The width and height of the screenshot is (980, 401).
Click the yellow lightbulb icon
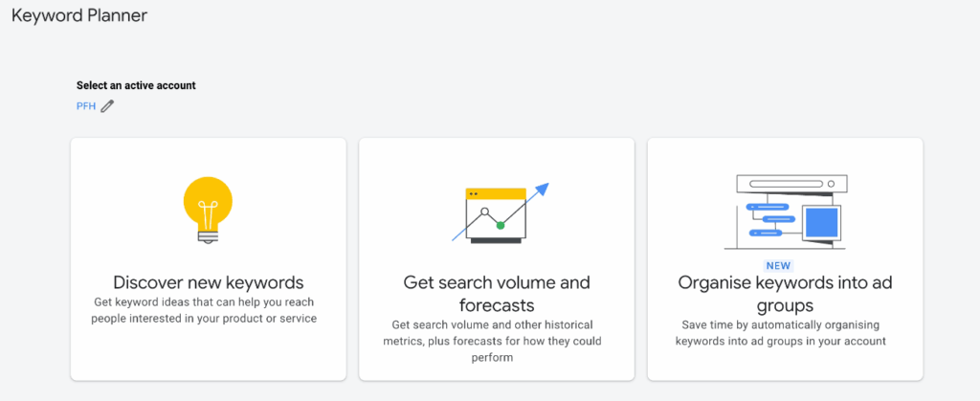208,204
